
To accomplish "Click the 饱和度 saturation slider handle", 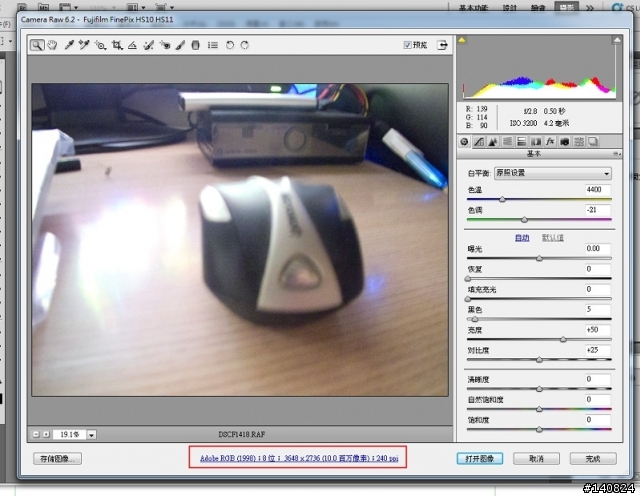I will (539, 429).
